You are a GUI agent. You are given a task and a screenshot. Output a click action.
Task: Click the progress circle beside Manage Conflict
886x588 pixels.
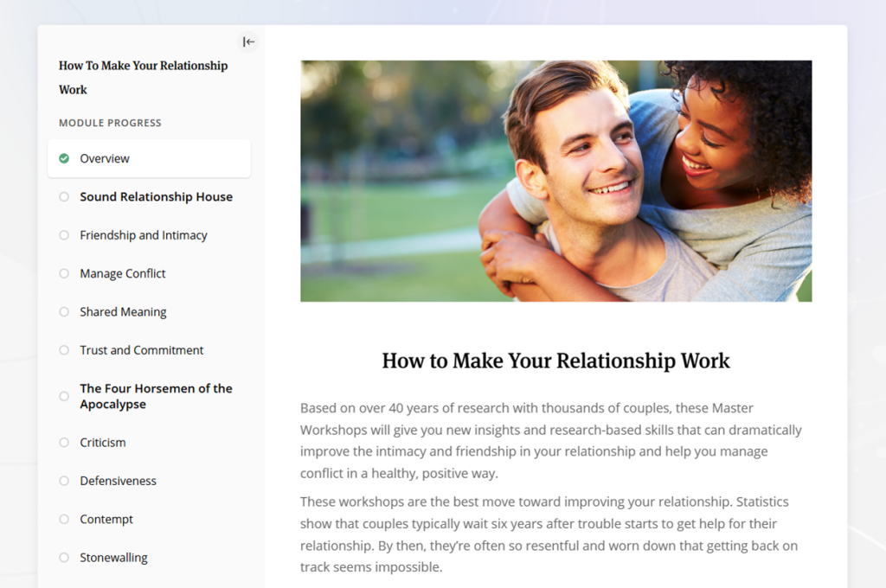(64, 273)
